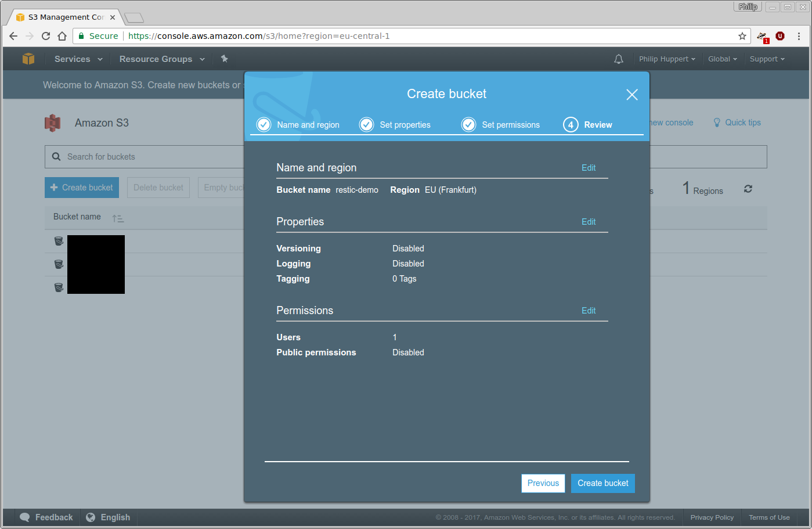This screenshot has height=529, width=812.
Task: Expand the Services dropdown menu
Action: click(78, 59)
